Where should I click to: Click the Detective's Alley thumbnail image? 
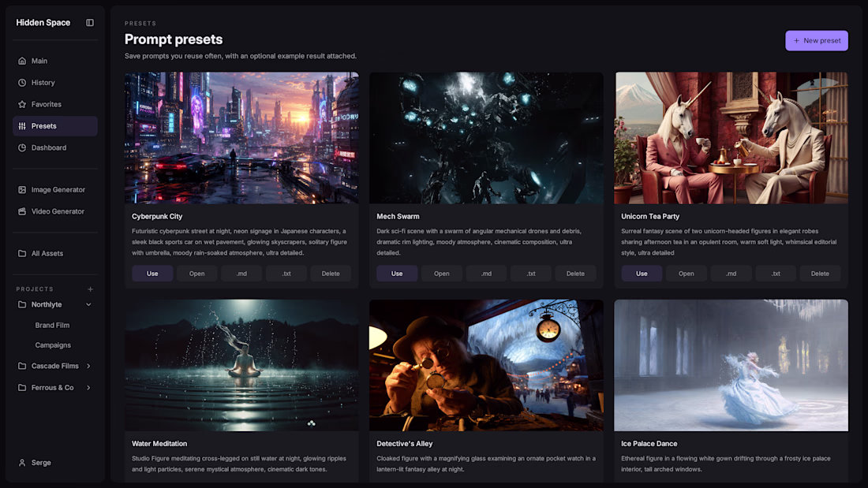(486, 365)
